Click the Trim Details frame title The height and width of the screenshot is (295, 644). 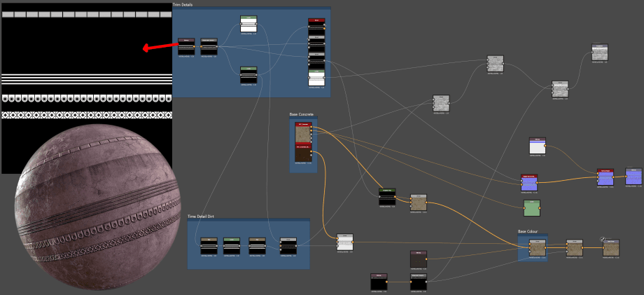(x=183, y=4)
